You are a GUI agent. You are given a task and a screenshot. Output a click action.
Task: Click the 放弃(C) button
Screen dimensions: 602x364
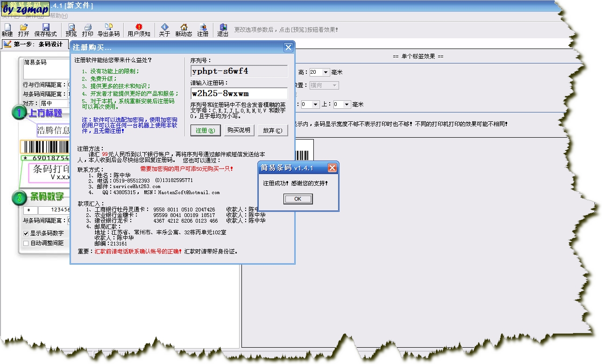[x=273, y=130]
